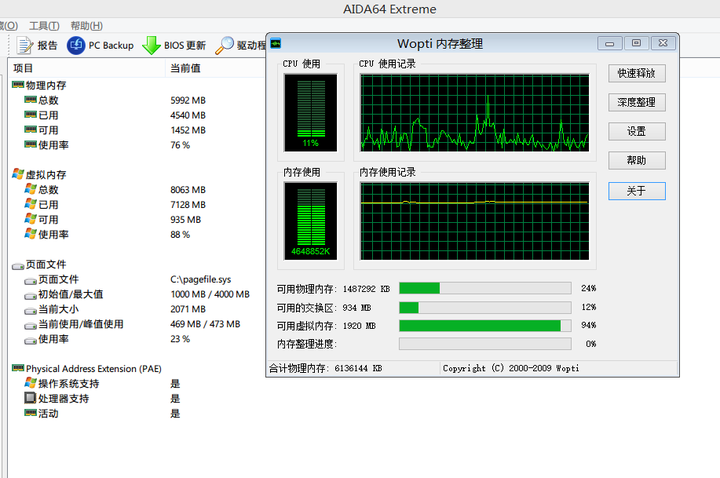The image size is (720, 478).
Task: Click the flag icon beside virtual 已用 7128 MB
Action: tap(30, 204)
